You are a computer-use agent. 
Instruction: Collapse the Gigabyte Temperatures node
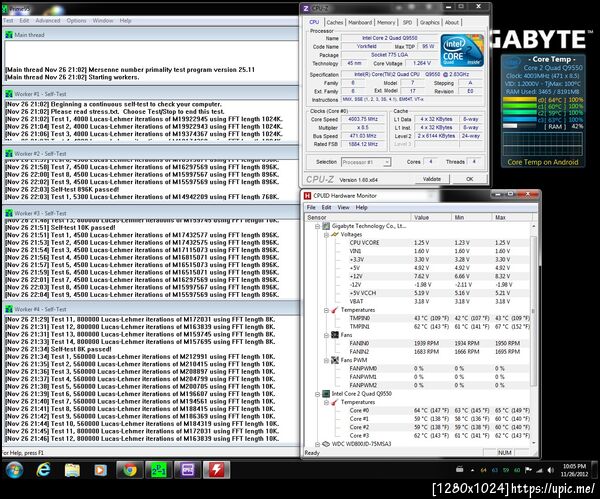(x=326, y=310)
